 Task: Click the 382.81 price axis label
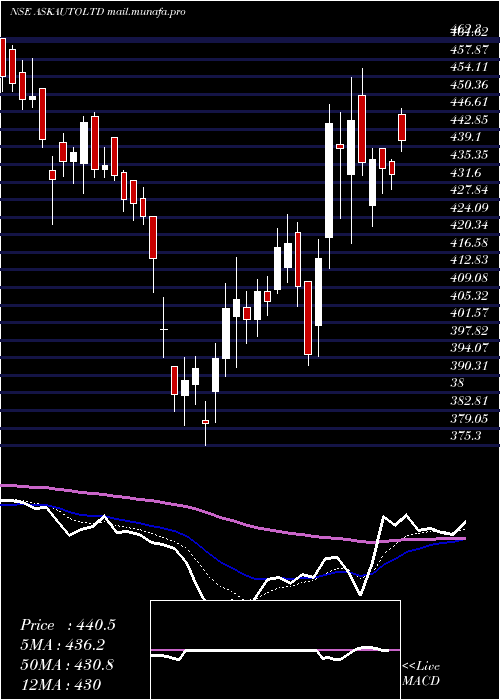click(x=470, y=401)
